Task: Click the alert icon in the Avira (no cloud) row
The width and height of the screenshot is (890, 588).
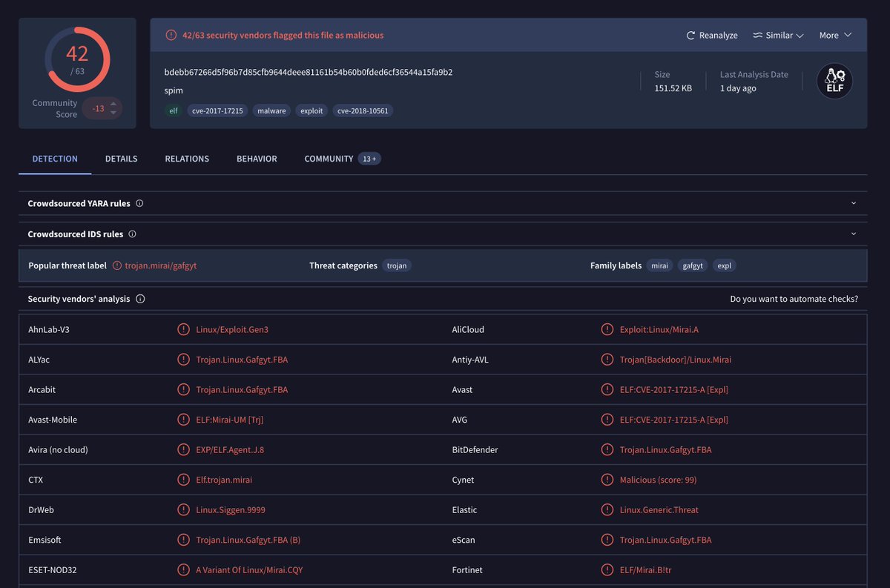Action: click(183, 449)
